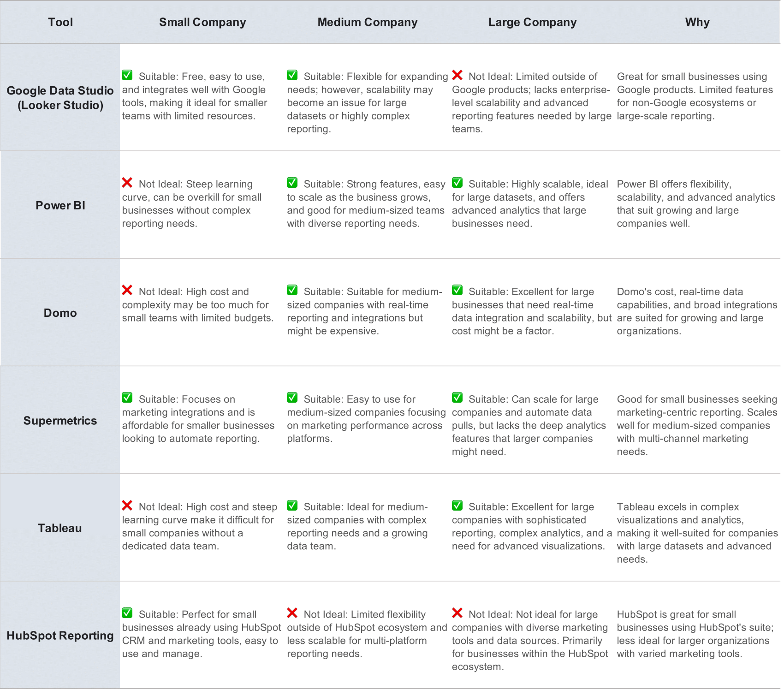784x690 pixels.
Task: Click the "Medium Company" column header
Action: pos(368,22)
